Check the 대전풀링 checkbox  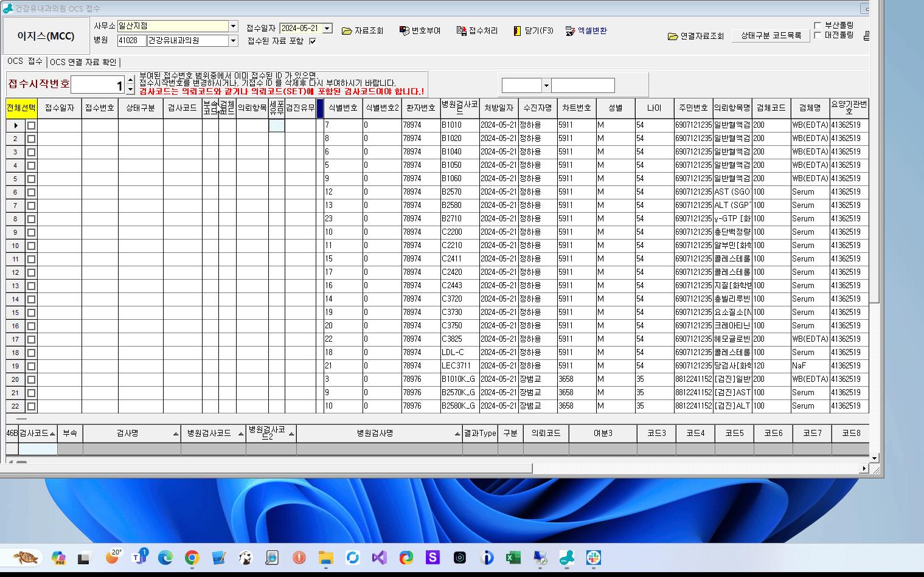[818, 35]
